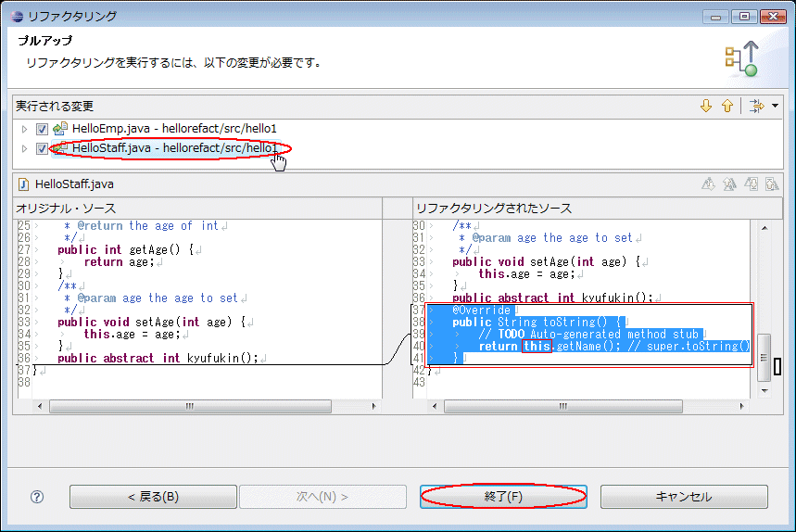Click the 終了(F) finish button
Screen dimensions: 796x532
tap(503, 497)
